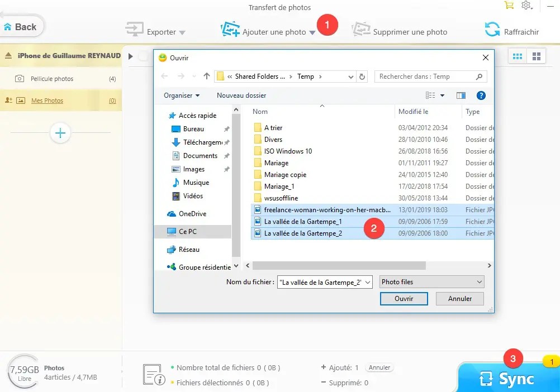Click the Ouvrir button

[404, 299]
